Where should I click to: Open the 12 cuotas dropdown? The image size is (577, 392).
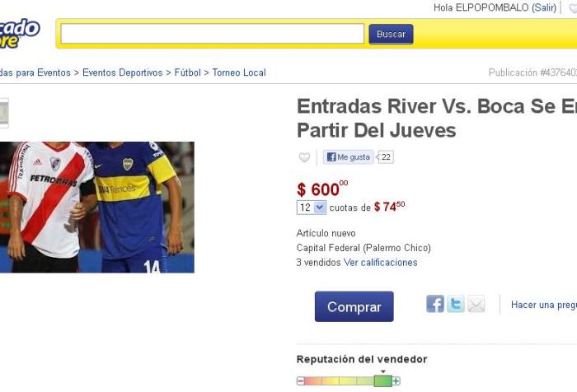(312, 208)
